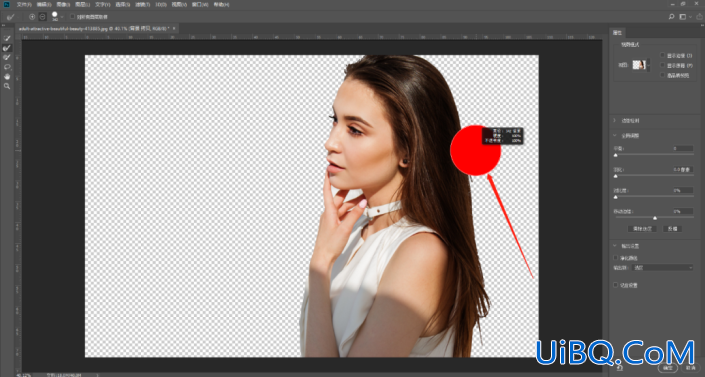
Task: Click the share icon at top right
Action: [x=699, y=17]
